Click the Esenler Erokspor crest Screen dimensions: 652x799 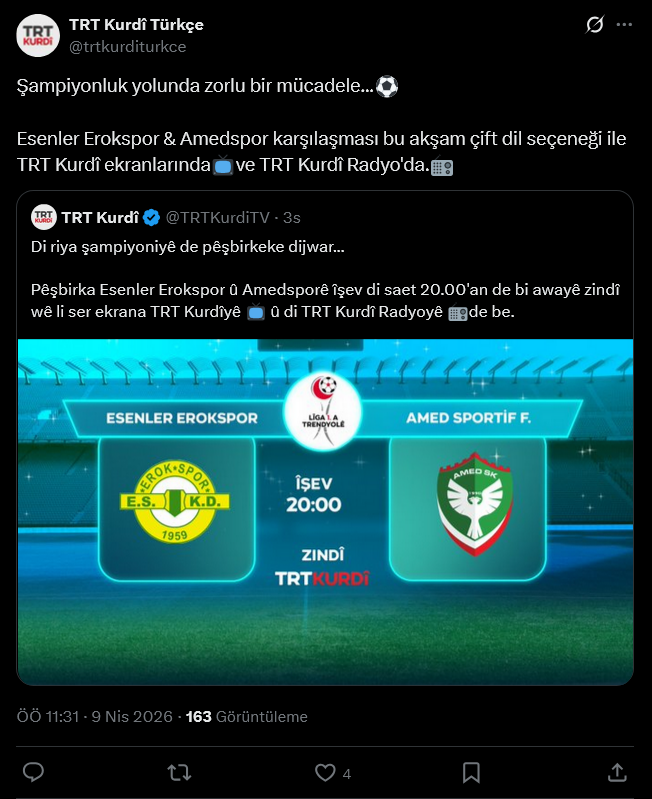click(x=175, y=501)
